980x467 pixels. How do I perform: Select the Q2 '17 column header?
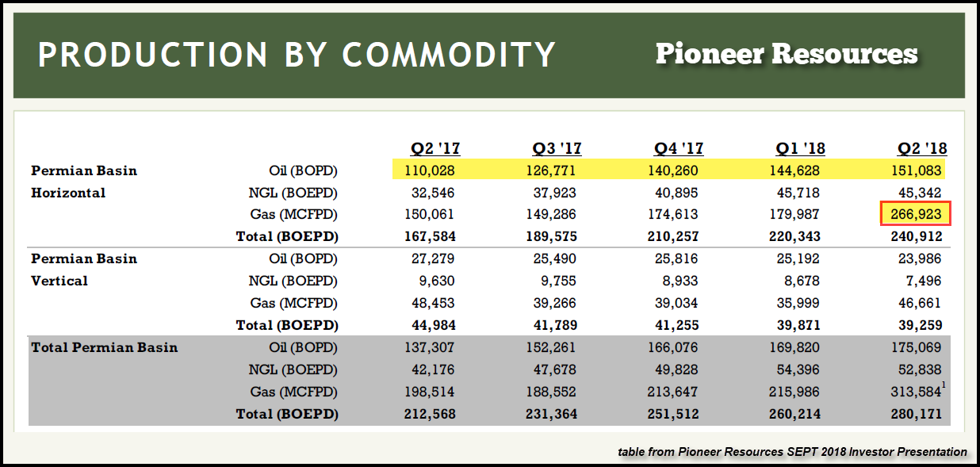pyautogui.click(x=434, y=148)
